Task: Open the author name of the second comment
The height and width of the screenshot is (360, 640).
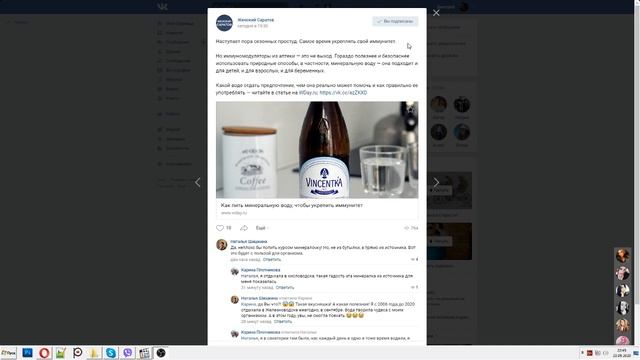Action: click(260, 270)
